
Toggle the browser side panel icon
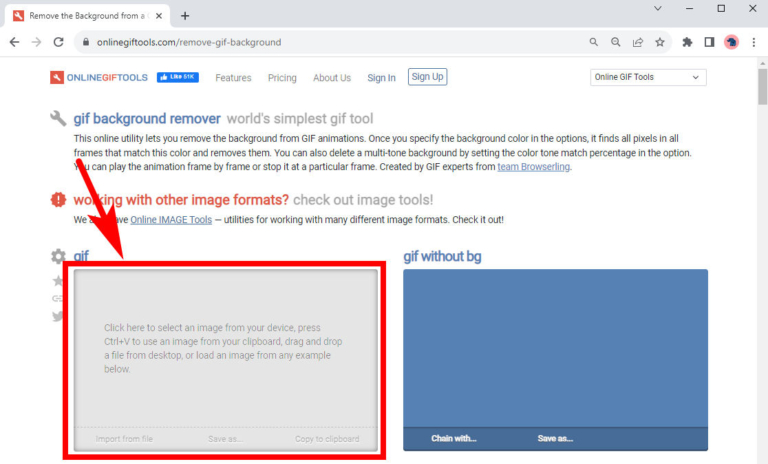point(709,42)
